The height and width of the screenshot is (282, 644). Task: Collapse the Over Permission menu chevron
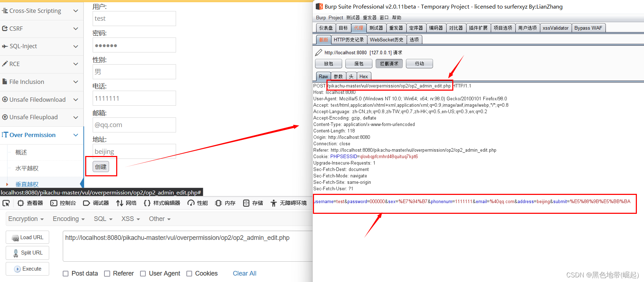point(76,135)
